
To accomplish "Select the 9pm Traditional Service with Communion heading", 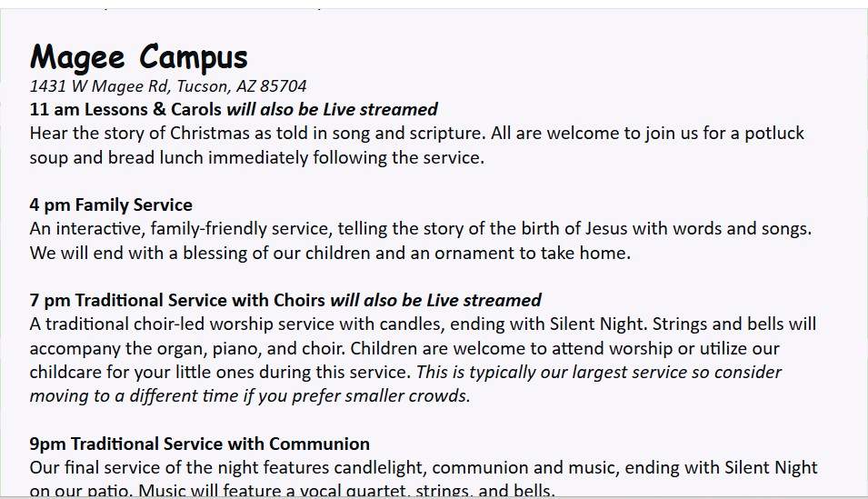I will [199, 444].
